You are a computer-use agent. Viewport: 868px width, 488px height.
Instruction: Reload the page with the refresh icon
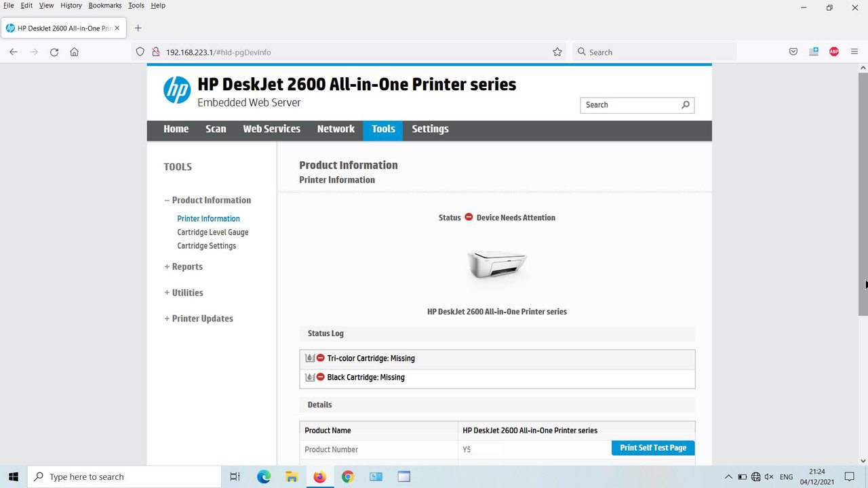point(54,52)
